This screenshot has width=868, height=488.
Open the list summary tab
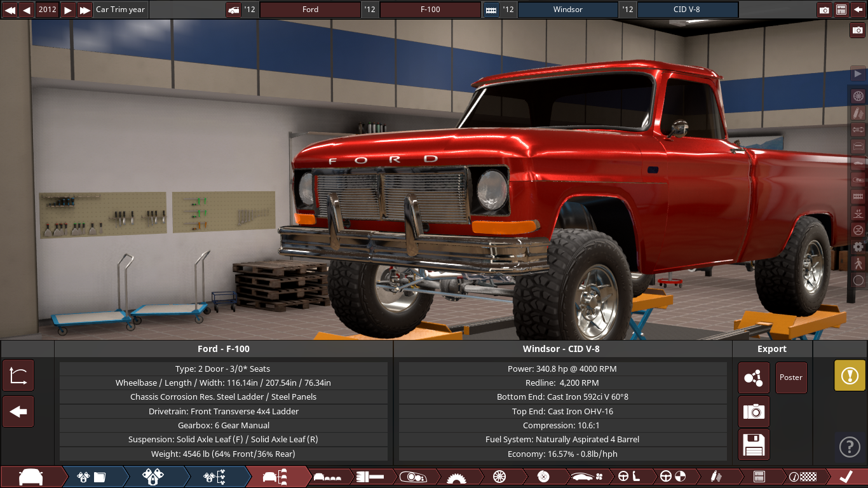[x=759, y=477]
